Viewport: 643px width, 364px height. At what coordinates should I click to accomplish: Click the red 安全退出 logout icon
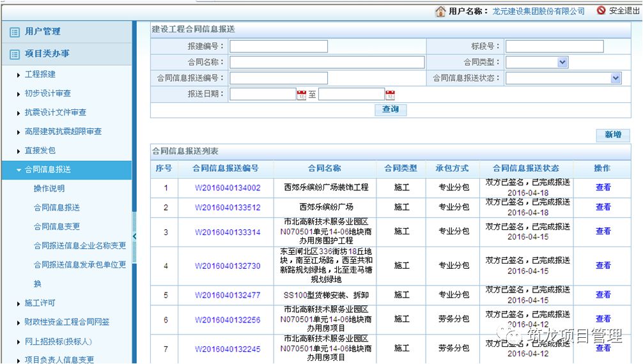[x=601, y=10]
